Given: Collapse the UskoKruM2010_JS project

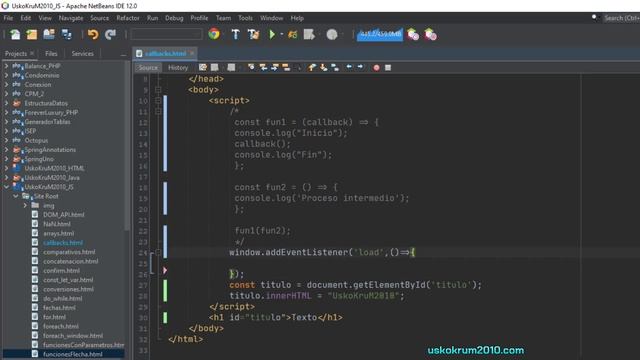Looking at the screenshot, I should point(6,187).
